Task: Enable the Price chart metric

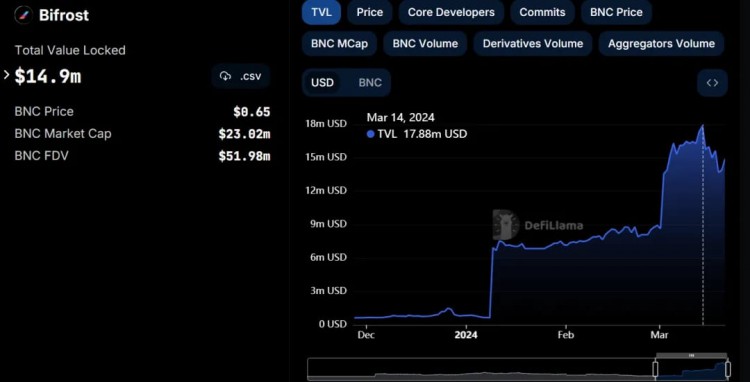Action: click(370, 12)
